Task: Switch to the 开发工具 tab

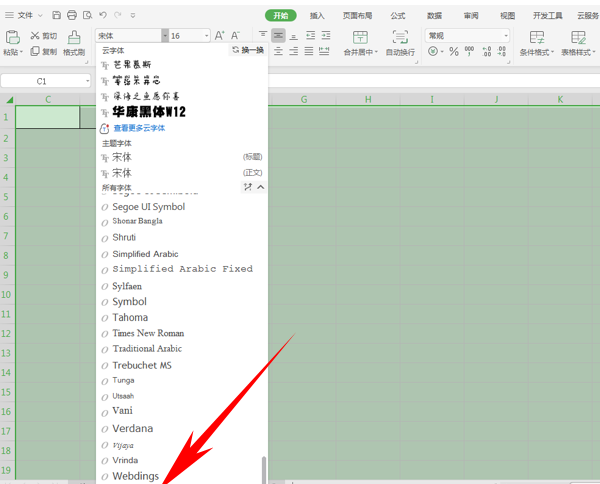Action: point(548,15)
